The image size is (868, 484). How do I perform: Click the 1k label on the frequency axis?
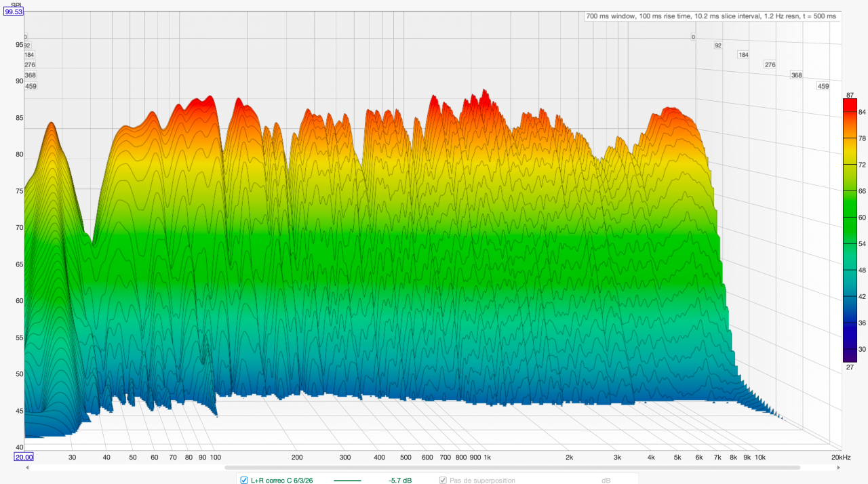[x=486, y=458]
